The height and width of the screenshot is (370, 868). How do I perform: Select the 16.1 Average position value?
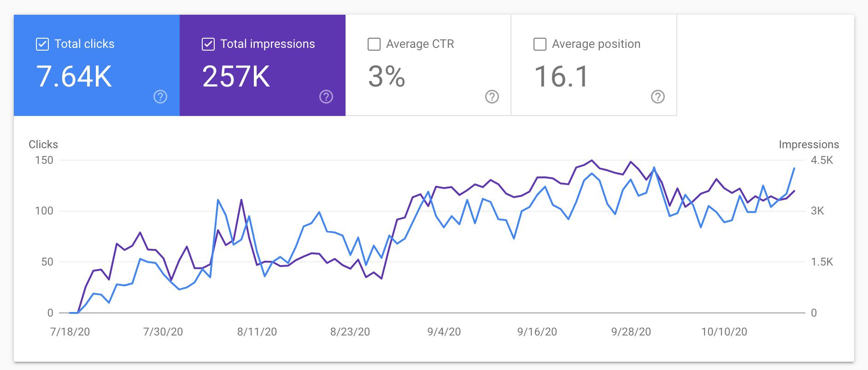pyautogui.click(x=561, y=76)
